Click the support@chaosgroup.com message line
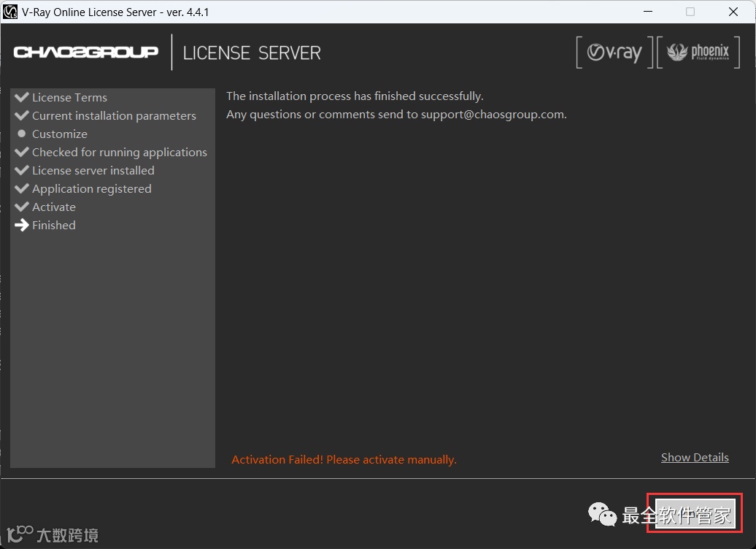756x549 pixels. pos(396,115)
